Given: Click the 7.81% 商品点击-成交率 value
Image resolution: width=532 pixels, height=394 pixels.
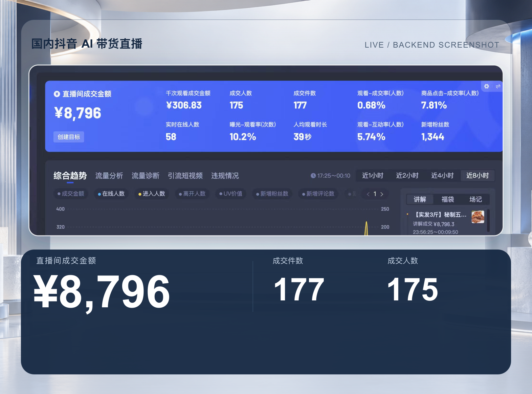Looking at the screenshot, I should click(434, 105).
